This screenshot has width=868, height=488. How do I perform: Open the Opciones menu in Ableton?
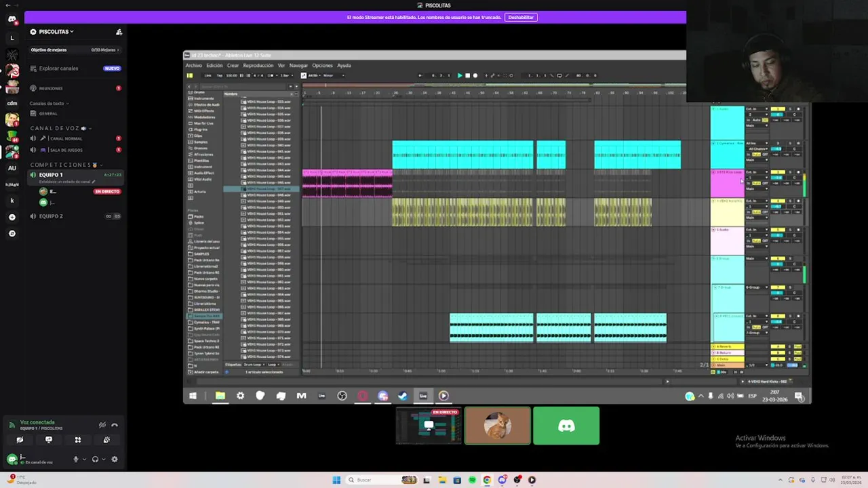click(x=322, y=66)
